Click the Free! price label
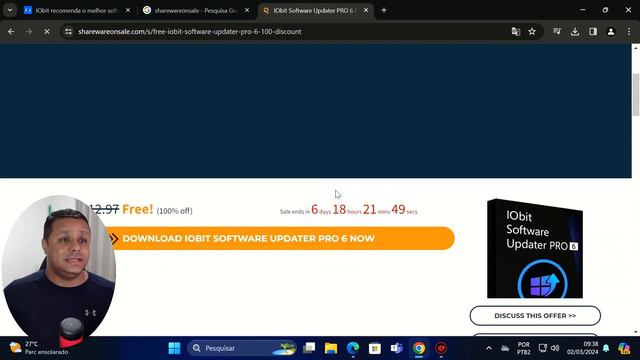Viewport: 640px width, 360px height. coord(138,209)
